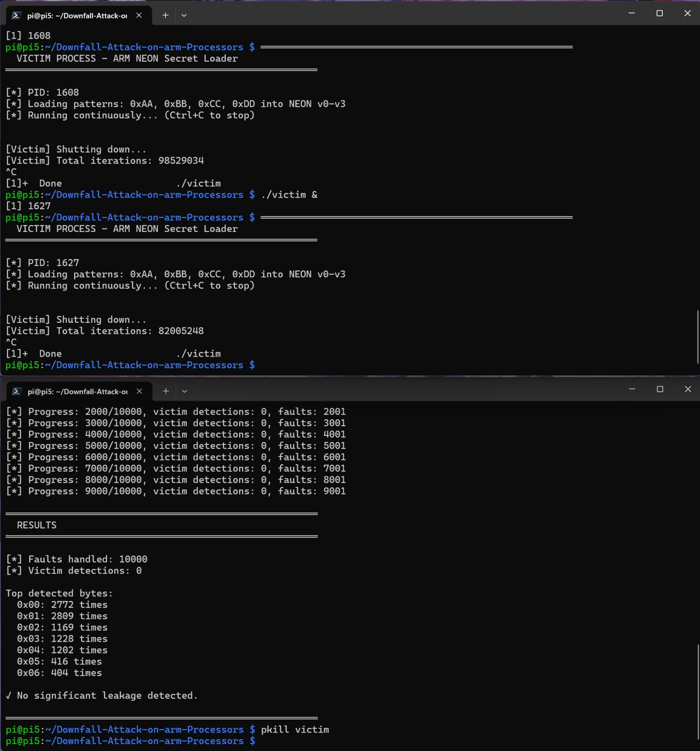Click 'Progress: 2000/10000' output line

point(176,411)
